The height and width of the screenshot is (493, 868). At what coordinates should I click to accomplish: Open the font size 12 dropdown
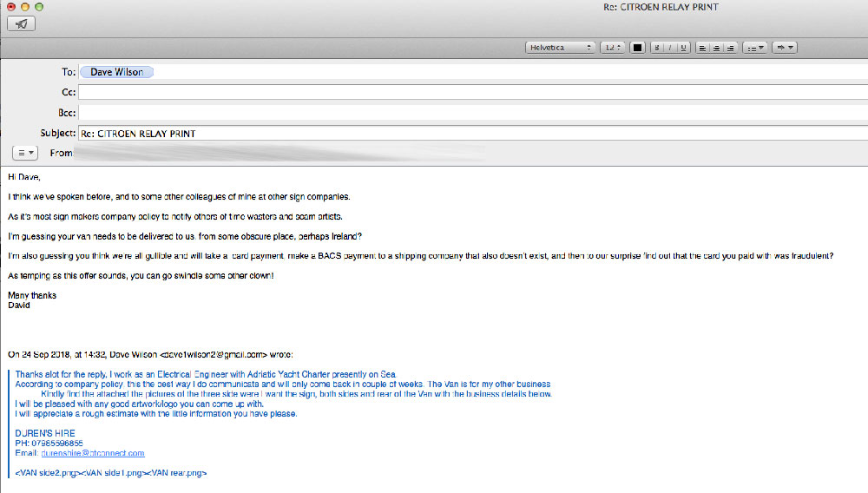click(x=612, y=48)
